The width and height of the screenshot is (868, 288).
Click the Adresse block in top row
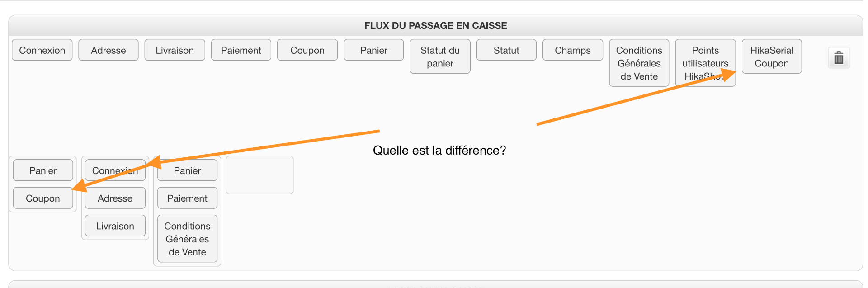(x=108, y=50)
